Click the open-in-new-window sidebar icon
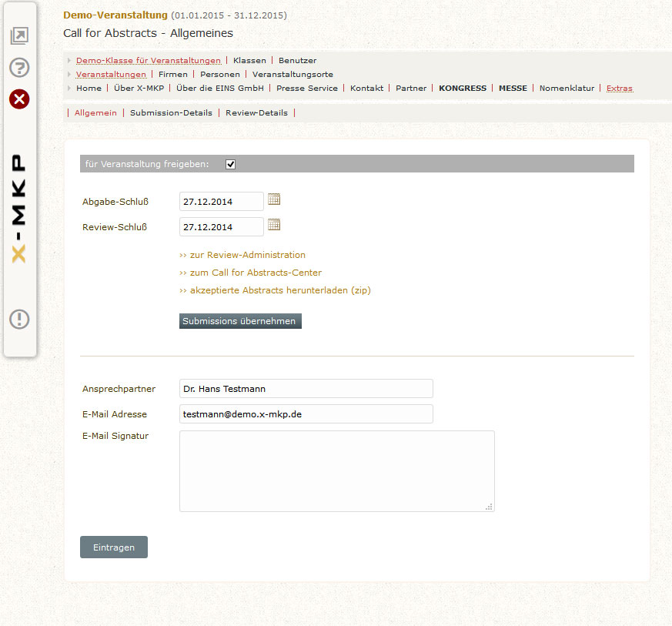 point(19,35)
